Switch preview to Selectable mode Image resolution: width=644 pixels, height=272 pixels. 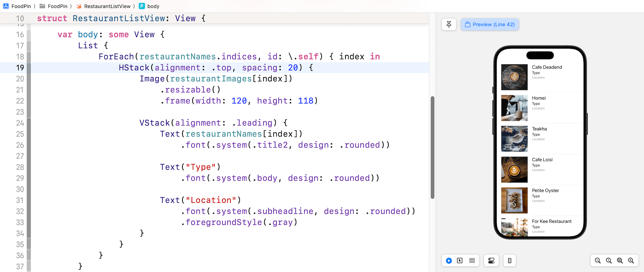pyautogui.click(x=460, y=261)
